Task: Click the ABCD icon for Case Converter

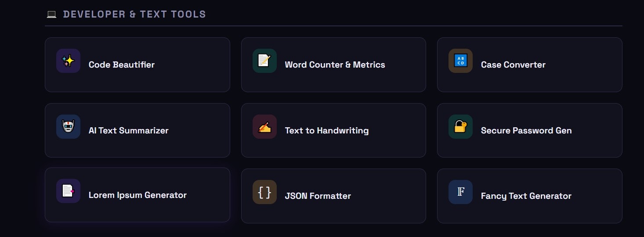Action: (x=460, y=61)
